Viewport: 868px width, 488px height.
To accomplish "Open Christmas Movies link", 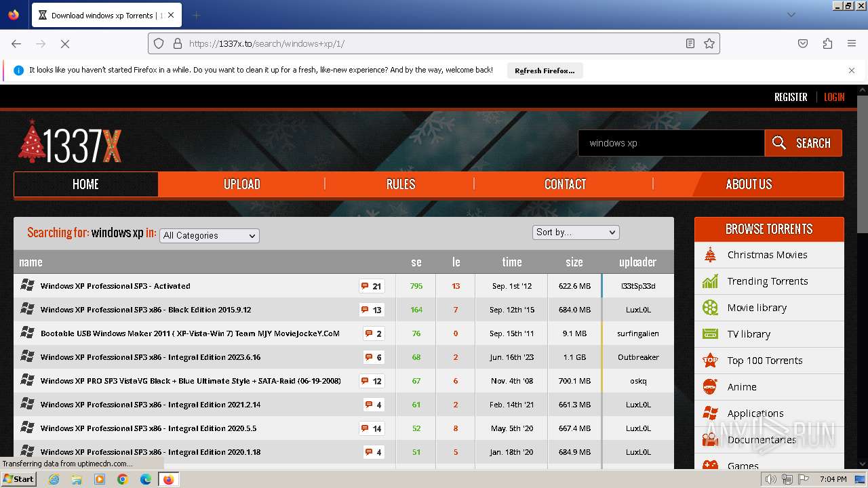I will tap(767, 255).
